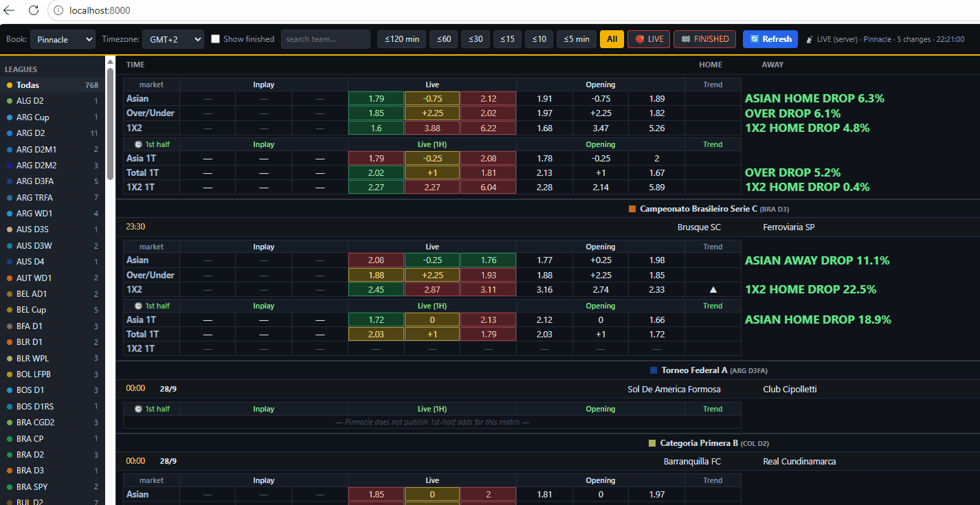This screenshot has width=980, height=505.
Task: Click the Brusque SC home team
Action: tap(699, 227)
